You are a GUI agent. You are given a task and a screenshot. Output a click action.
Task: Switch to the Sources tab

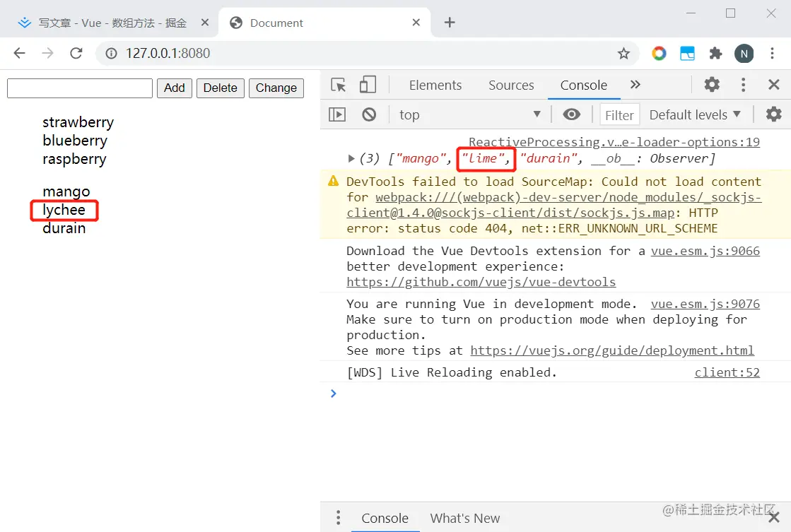(x=511, y=85)
